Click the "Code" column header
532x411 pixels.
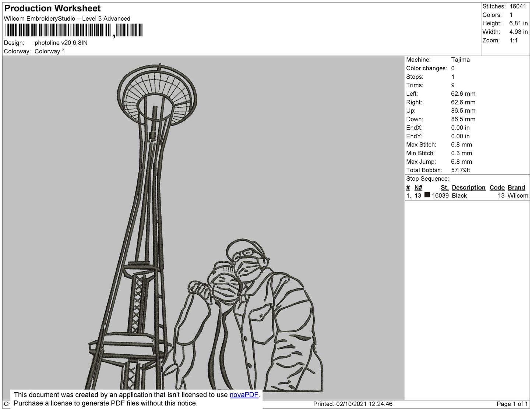click(x=497, y=188)
